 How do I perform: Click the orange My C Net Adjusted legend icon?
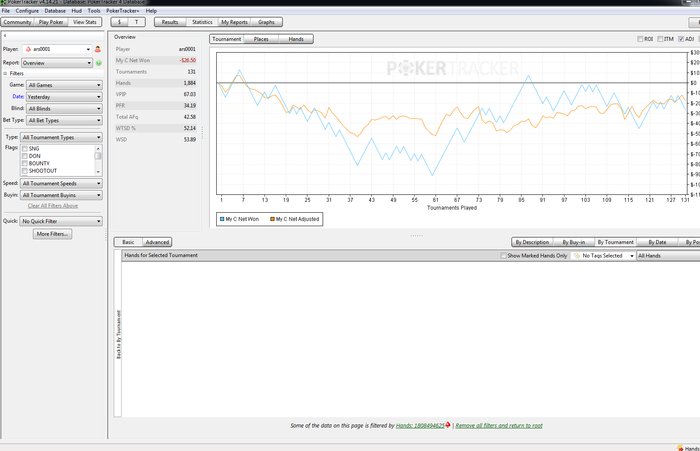pos(272,219)
